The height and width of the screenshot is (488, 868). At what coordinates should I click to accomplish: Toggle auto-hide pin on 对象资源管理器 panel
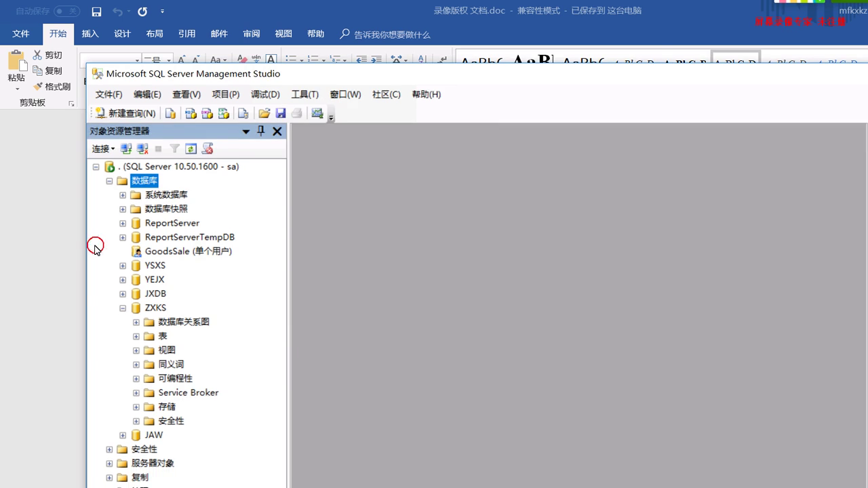coord(261,131)
